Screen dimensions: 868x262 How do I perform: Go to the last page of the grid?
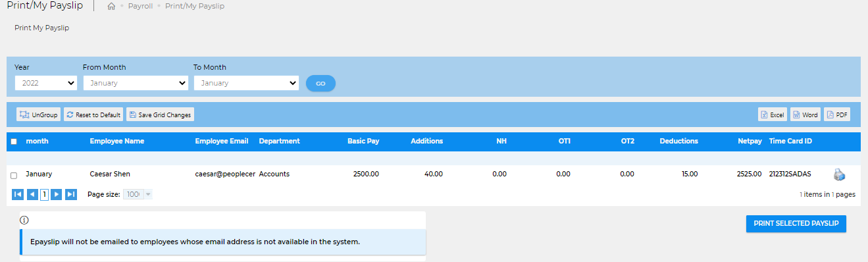point(71,194)
